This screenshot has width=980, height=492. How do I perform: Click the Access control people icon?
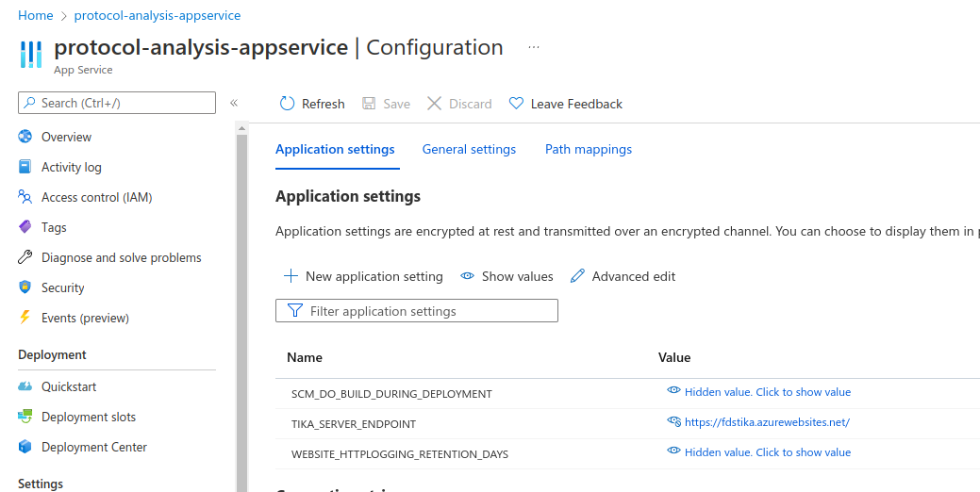pos(25,197)
